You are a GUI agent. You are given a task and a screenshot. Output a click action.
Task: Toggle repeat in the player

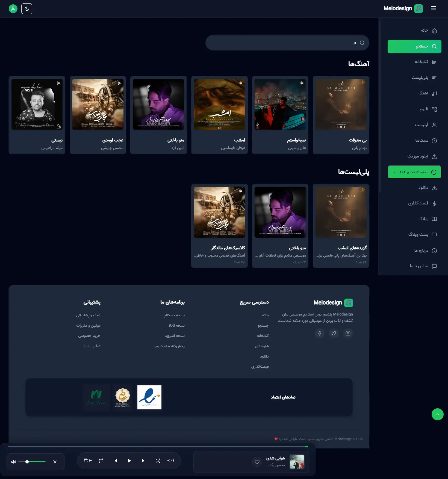[x=101, y=461]
